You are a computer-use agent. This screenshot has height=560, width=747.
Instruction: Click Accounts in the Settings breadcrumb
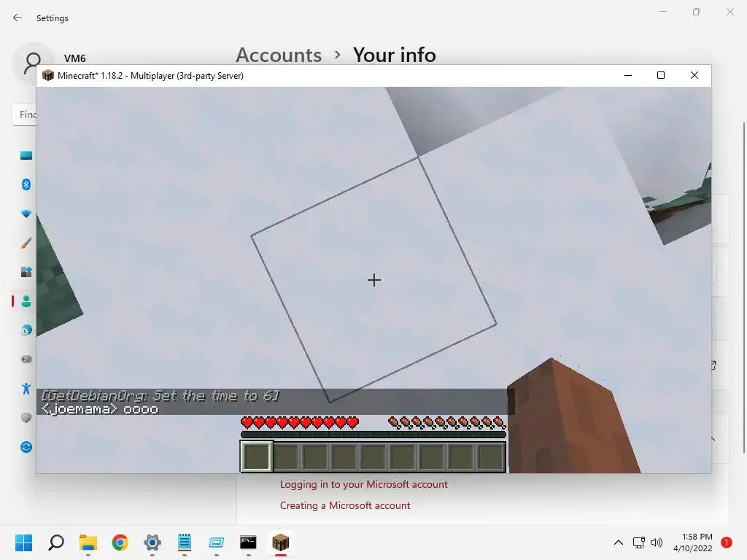[279, 55]
